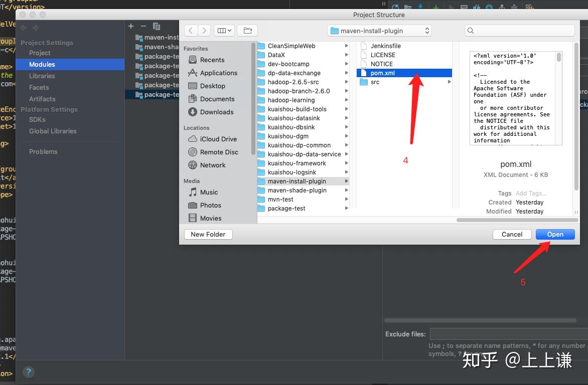
Task: Open Music under the Media section
Action: coord(209,192)
